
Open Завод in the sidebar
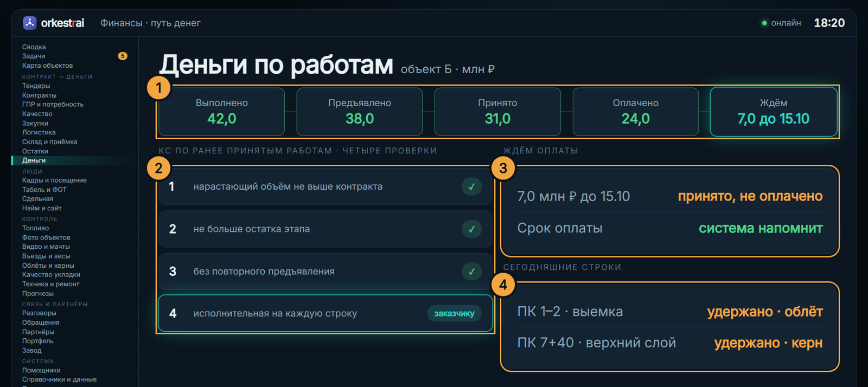click(31, 351)
